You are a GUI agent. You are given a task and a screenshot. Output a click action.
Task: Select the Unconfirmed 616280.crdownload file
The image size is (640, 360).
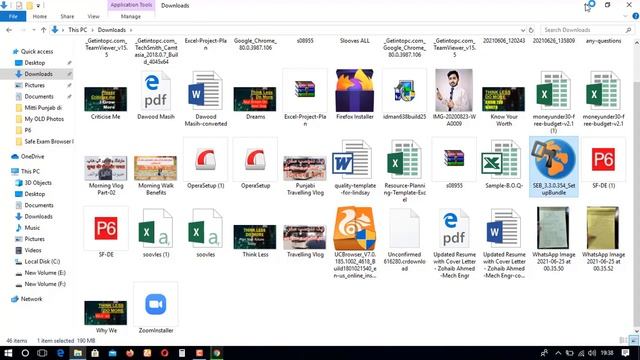tap(404, 228)
